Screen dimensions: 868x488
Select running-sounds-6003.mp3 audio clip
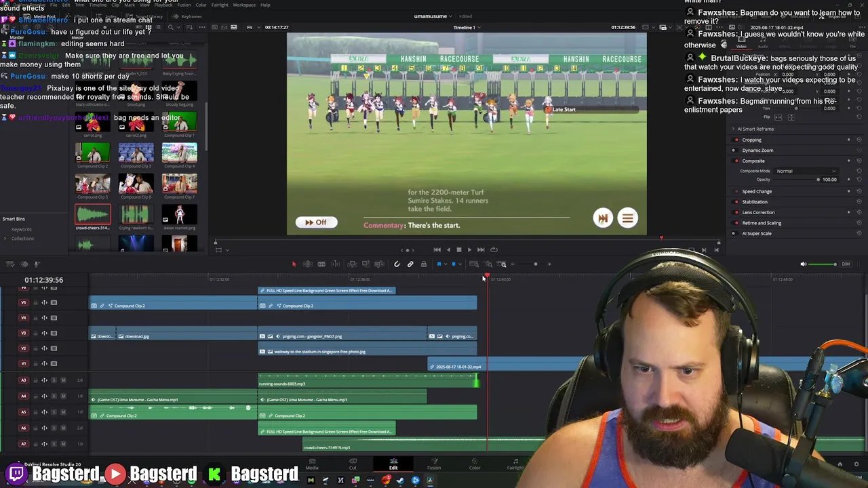coord(368,380)
